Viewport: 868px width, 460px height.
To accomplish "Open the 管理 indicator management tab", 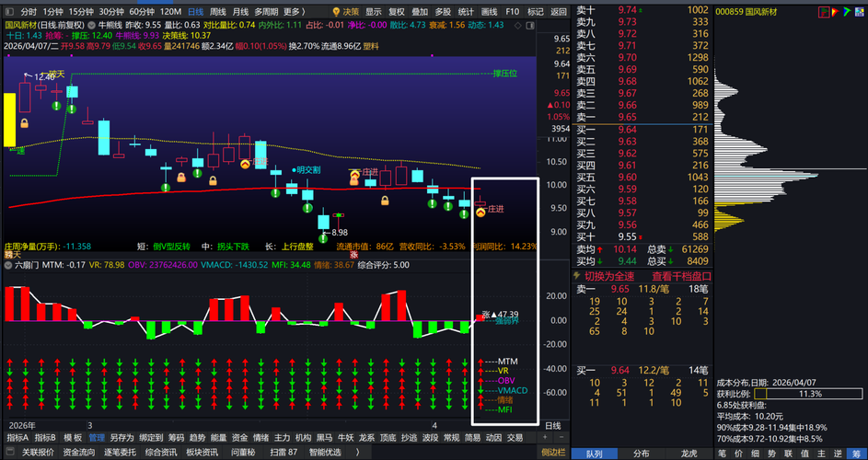I will [x=97, y=438].
